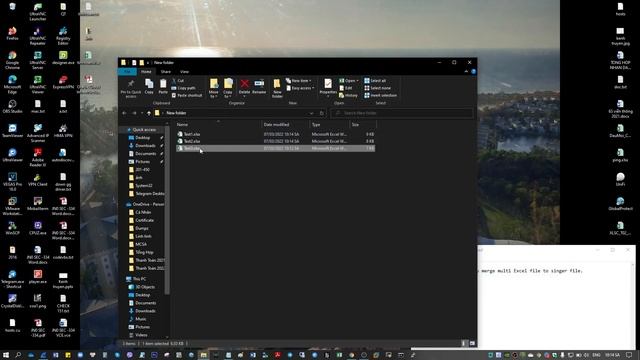This screenshot has height=360, width=640.
Task: Refresh the New folder address bar
Action: pyautogui.click(x=322, y=113)
